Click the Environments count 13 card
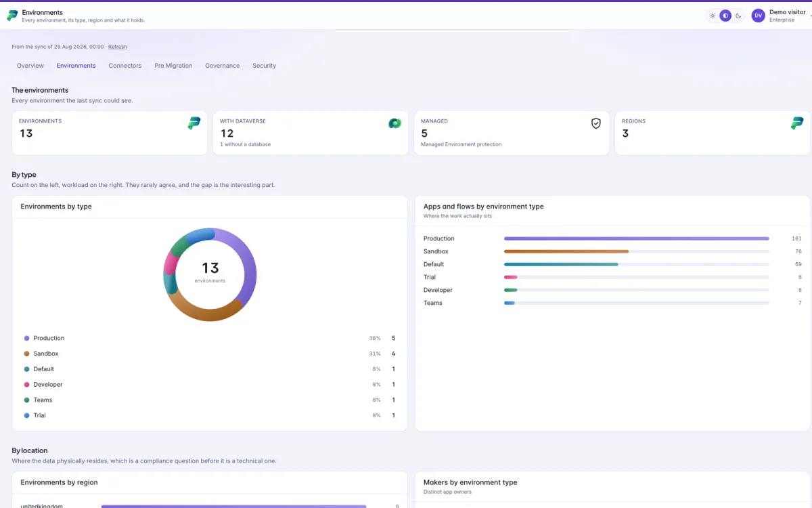Screen dimensions: 812x508 (x=110, y=133)
